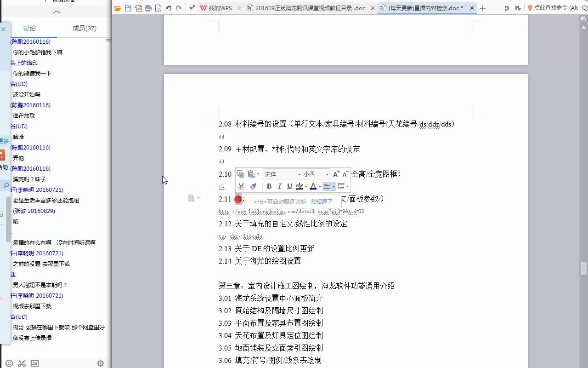Open the hailongdesign.com detail hyperlink
This screenshot has height=368, width=588.
[x=292, y=212]
